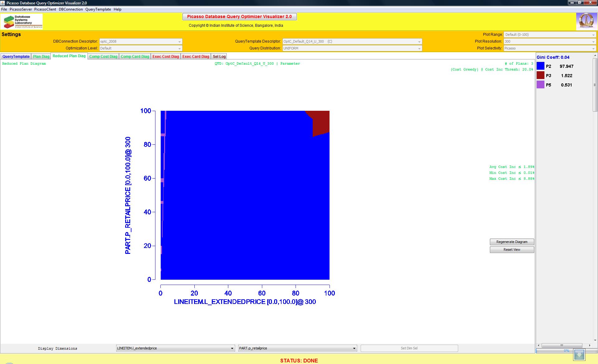Open the DBConnection Descriptor dropdown

(140, 41)
